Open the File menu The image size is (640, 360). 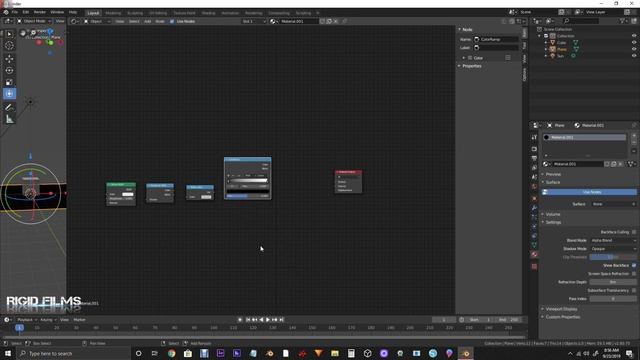click(x=15, y=13)
